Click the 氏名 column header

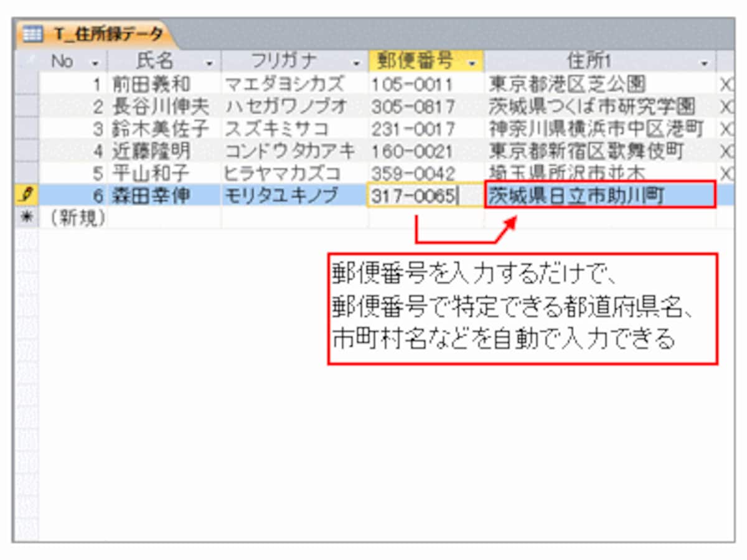click(x=164, y=62)
